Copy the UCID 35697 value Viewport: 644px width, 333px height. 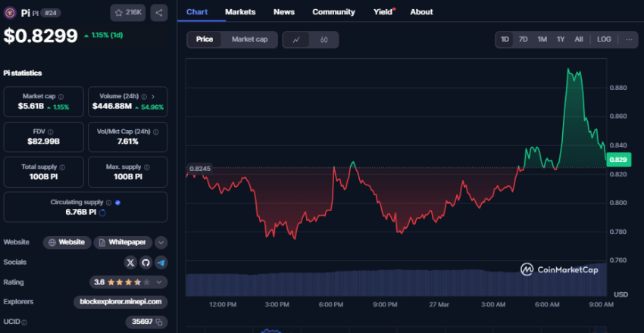161,322
